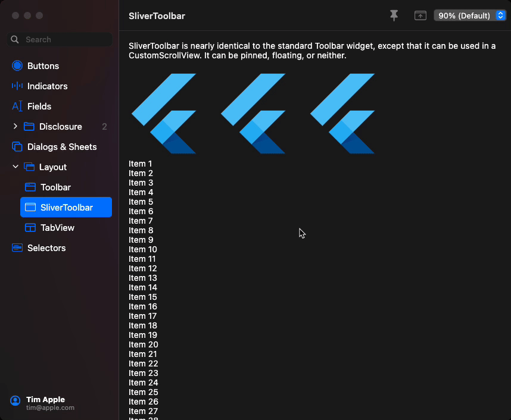Click the Tim Apple account name
511x420 pixels.
[45, 399]
